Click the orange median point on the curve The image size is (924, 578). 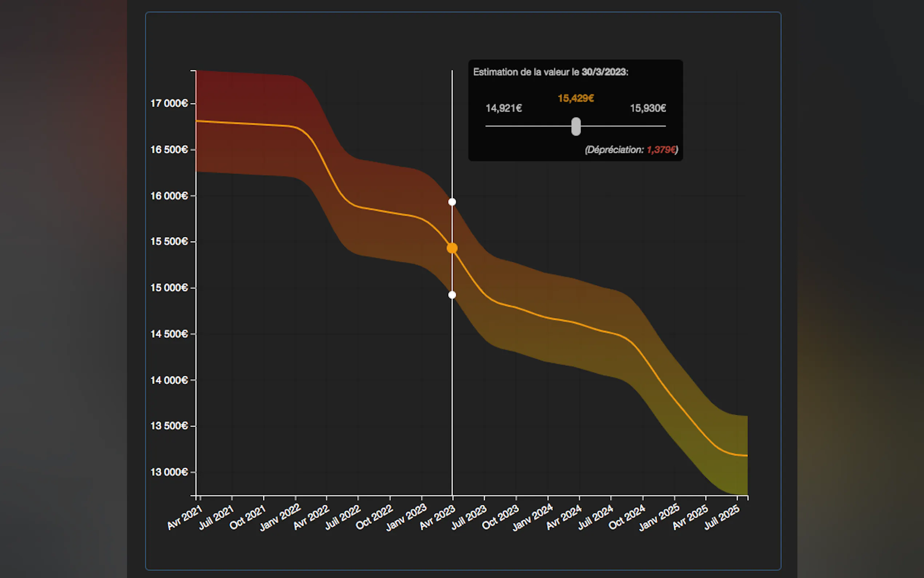click(x=452, y=248)
